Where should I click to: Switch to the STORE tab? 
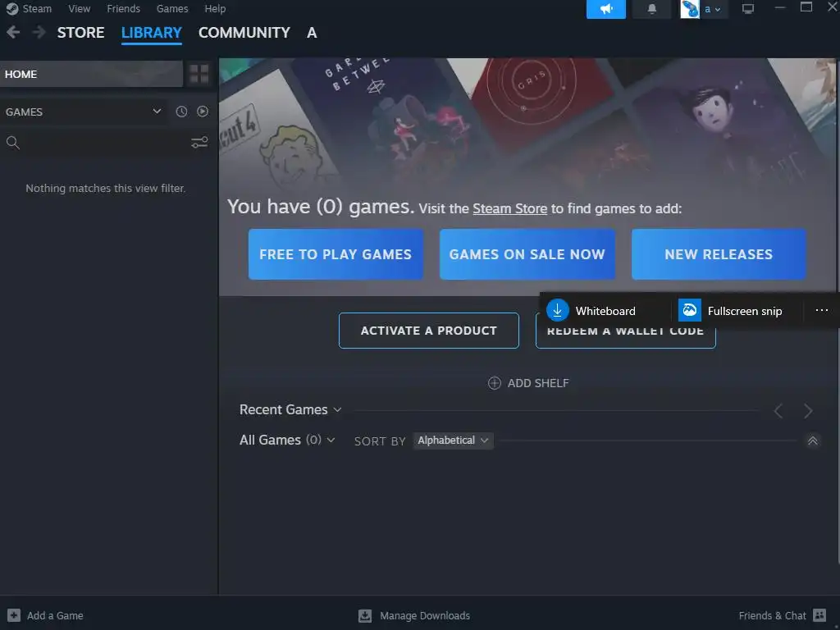pyautogui.click(x=81, y=33)
